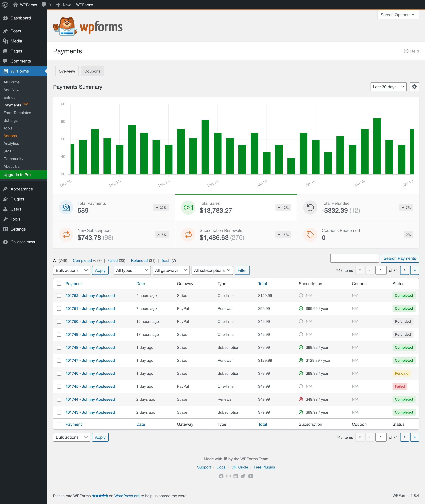This screenshot has width=425, height=504.
Task: Filter list by Refunded payments link
Action: [139, 260]
